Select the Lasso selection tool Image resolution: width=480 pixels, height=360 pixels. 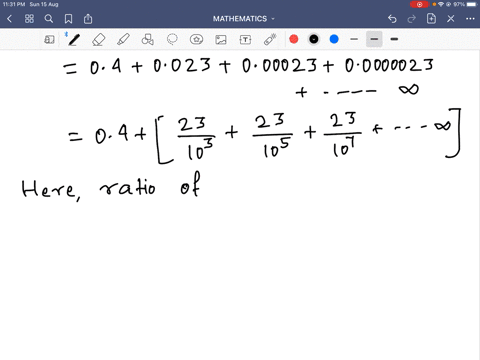coord(172,40)
